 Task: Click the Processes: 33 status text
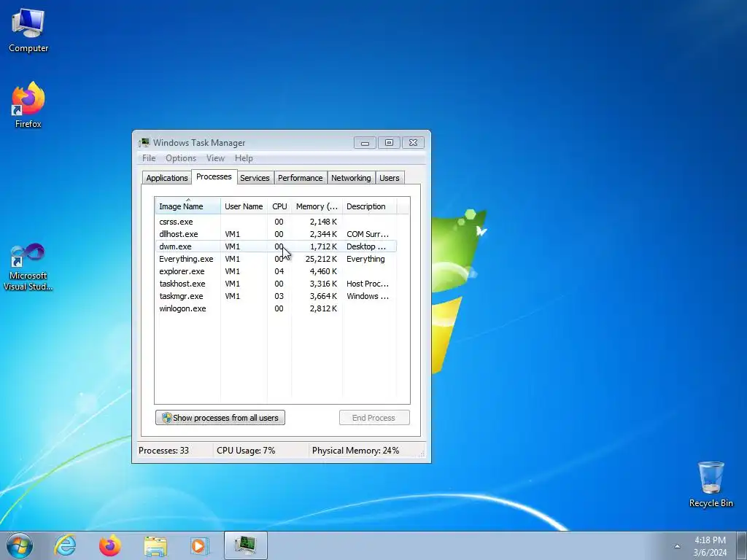(163, 450)
